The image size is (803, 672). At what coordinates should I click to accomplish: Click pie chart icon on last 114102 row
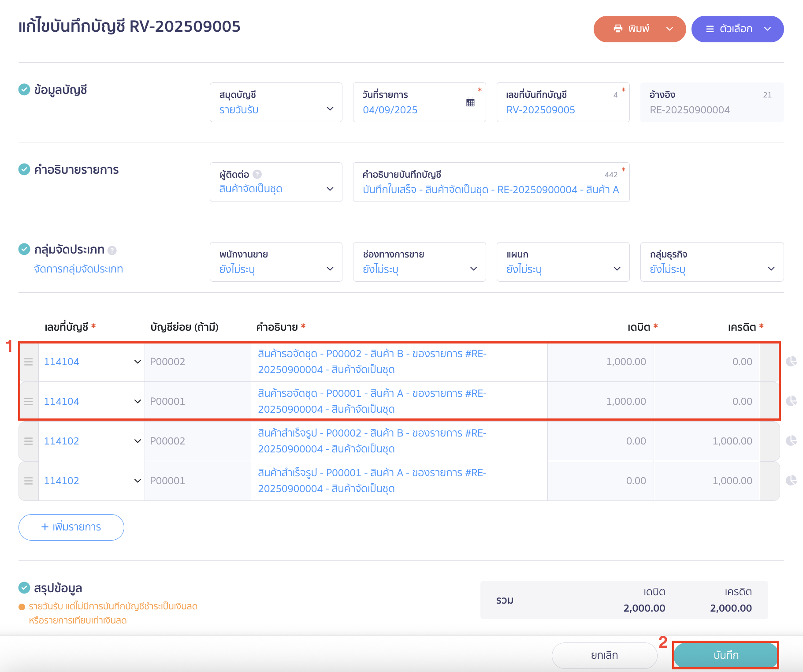[x=791, y=480]
